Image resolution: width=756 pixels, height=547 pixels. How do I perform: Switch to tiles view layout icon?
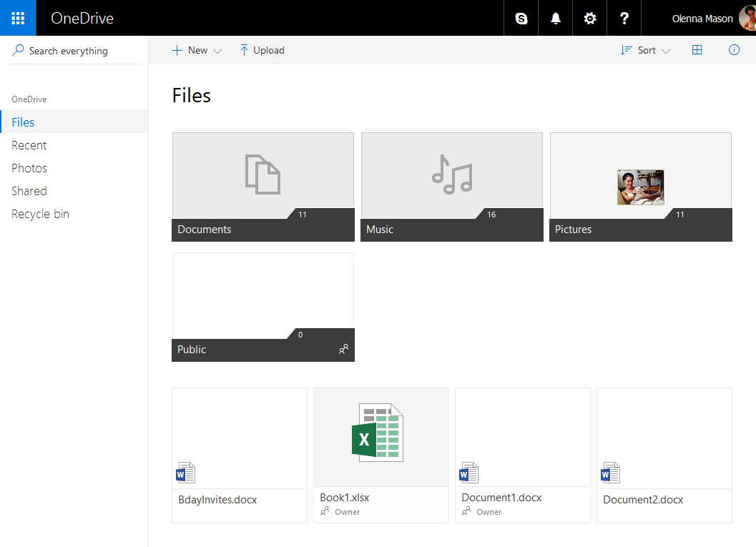[697, 50]
